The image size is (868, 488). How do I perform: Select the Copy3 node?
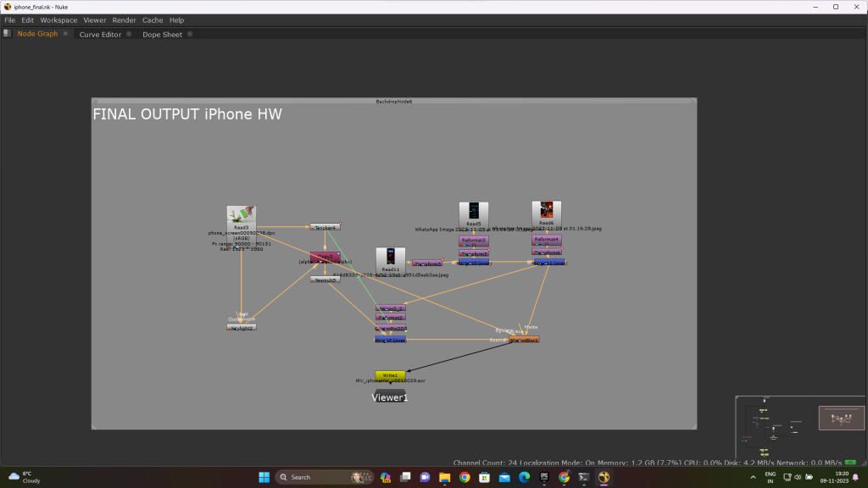(325, 257)
